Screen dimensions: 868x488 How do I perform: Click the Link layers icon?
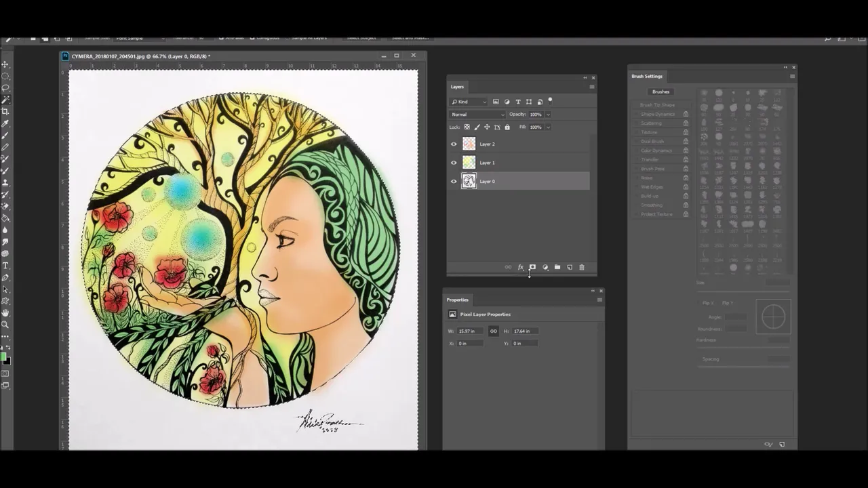coord(508,267)
